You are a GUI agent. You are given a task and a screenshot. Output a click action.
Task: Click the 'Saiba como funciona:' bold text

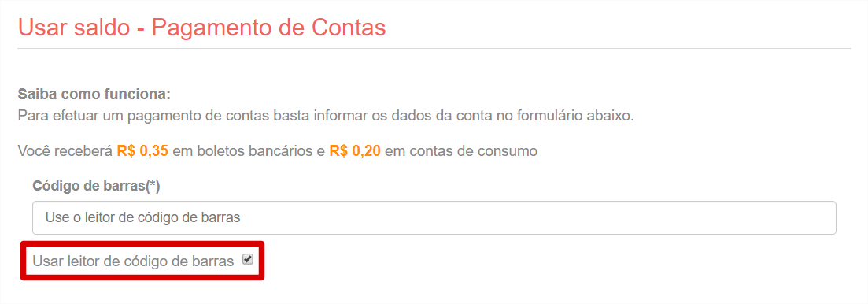(x=94, y=94)
